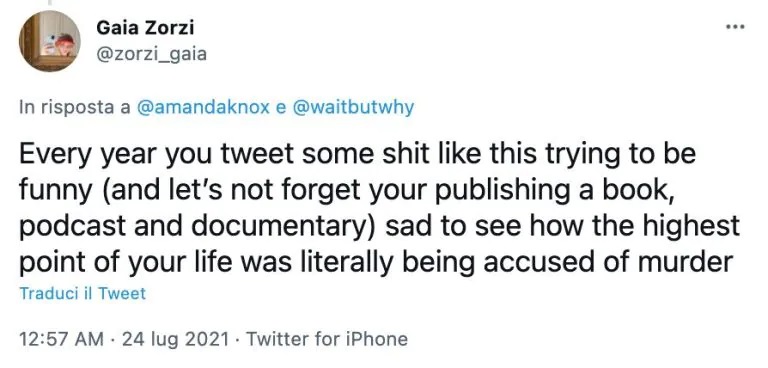Click the word 'funny' in the tweet
The width and height of the screenshot is (768, 368).
[x=55, y=192]
